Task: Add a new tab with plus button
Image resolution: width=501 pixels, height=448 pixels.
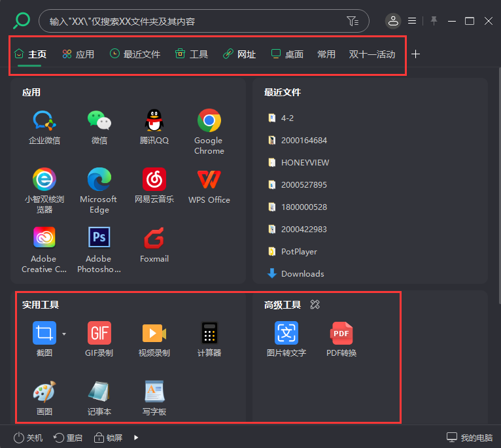Action: 415,54
